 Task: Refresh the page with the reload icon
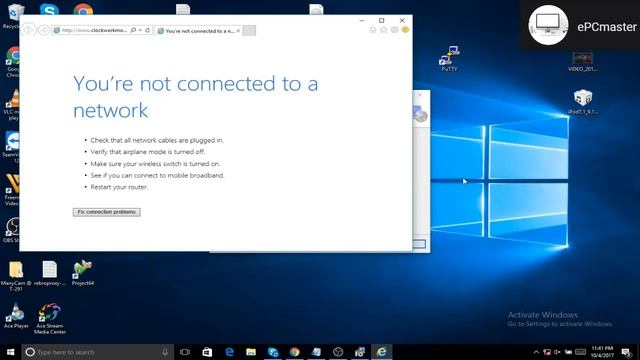click(147, 30)
